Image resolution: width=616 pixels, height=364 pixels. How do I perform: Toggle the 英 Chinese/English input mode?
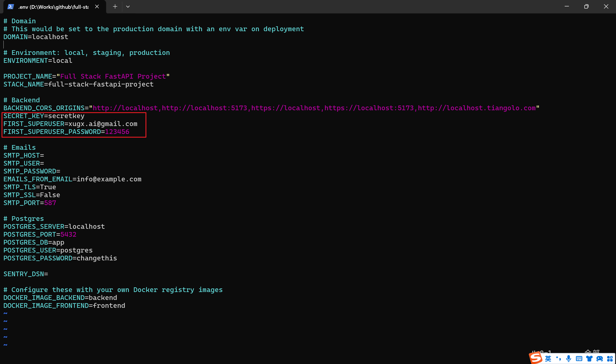pos(548,359)
